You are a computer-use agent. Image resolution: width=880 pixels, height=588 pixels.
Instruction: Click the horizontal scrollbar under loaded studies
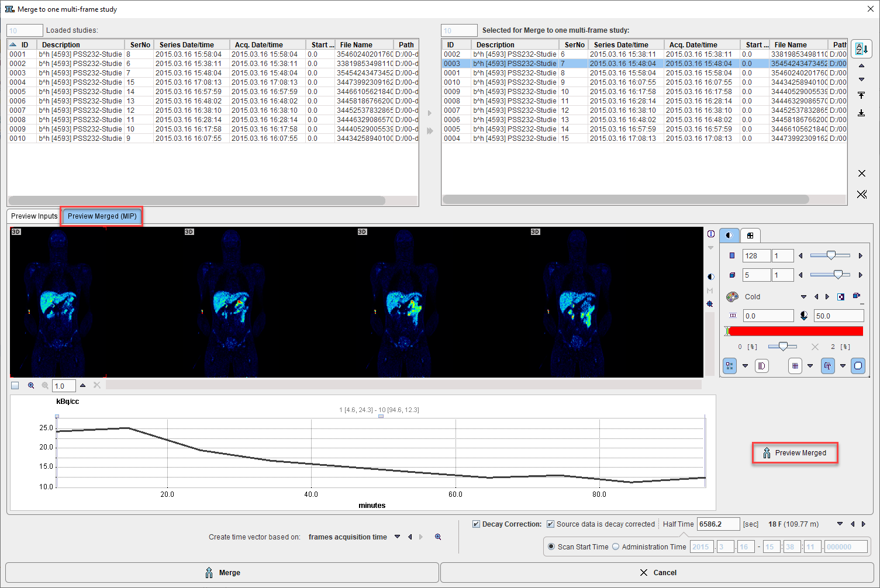[x=197, y=200]
